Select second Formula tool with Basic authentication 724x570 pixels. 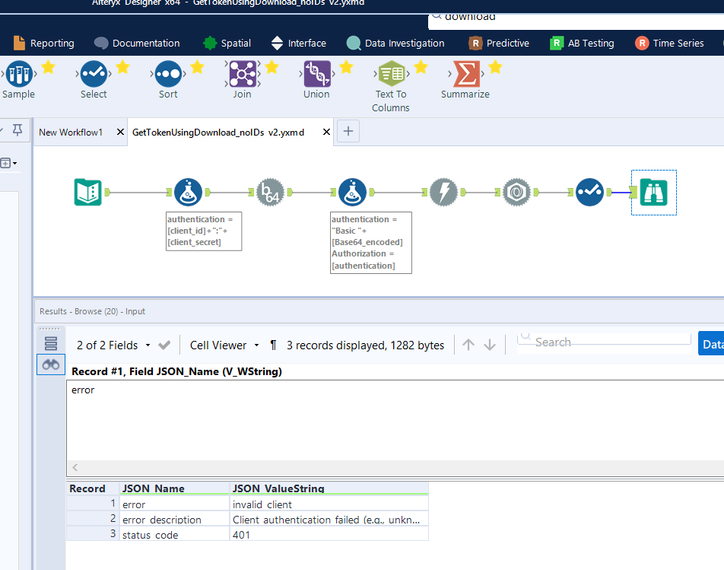352,192
